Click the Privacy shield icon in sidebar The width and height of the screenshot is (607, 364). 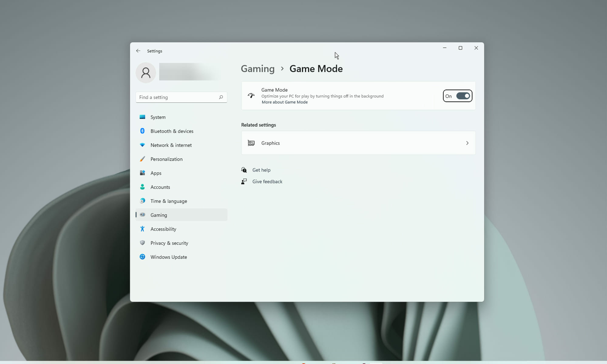pyautogui.click(x=142, y=243)
